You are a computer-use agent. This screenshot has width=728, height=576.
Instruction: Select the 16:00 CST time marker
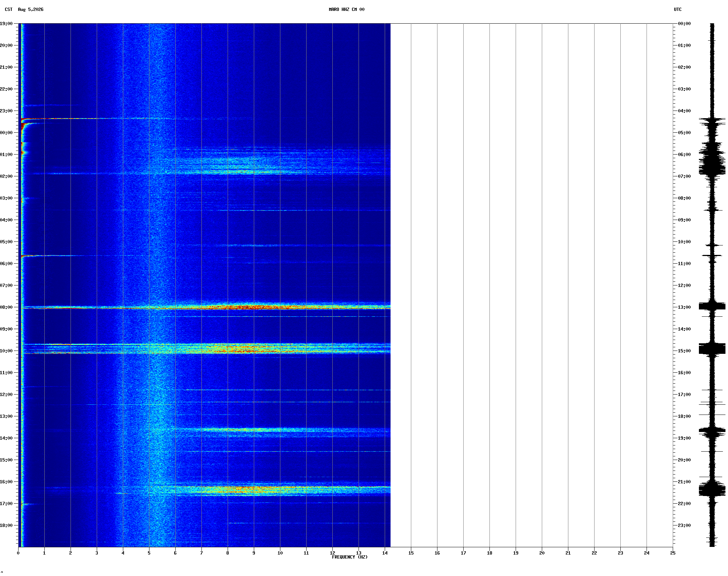(6, 482)
